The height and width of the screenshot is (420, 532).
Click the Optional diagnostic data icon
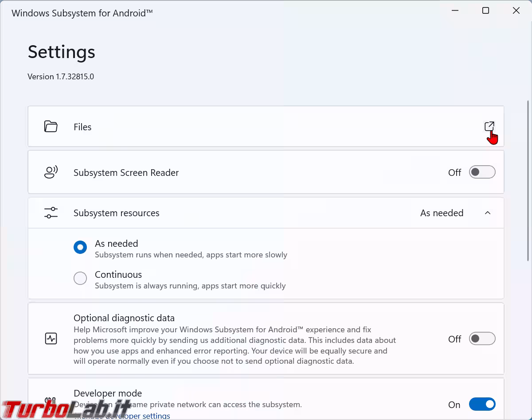tap(51, 339)
